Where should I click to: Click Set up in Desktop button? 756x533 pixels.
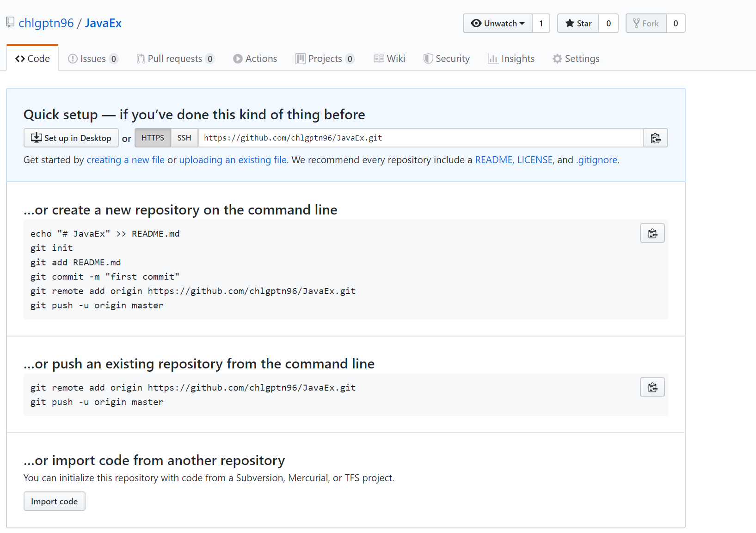71,138
